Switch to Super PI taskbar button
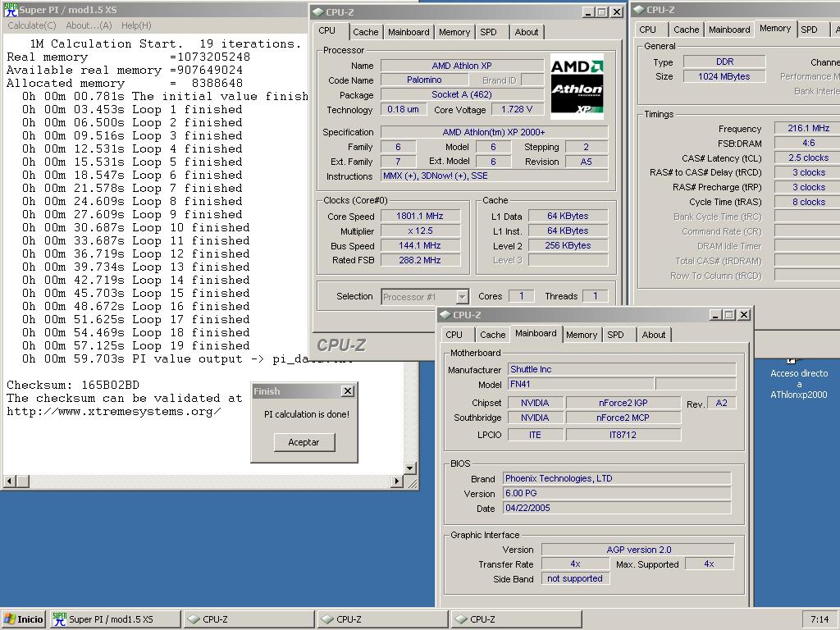 [x=115, y=619]
